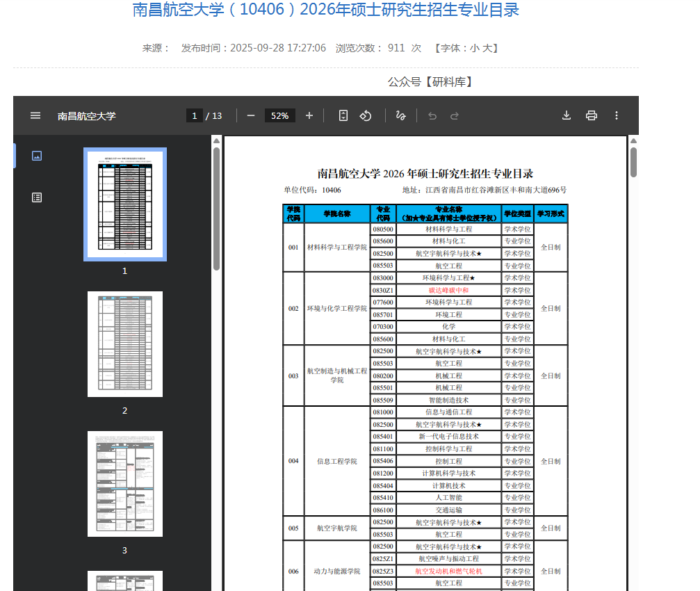Set font size to small (小)
The image size is (700, 591).
click(x=474, y=48)
